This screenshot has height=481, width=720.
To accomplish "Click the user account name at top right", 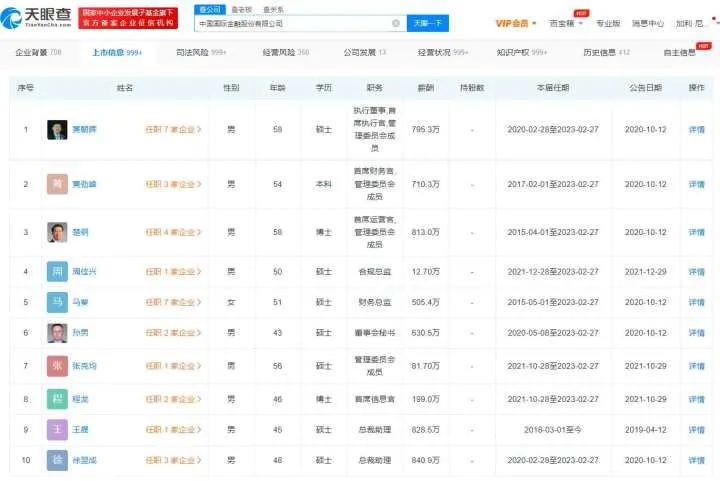I will [690, 23].
